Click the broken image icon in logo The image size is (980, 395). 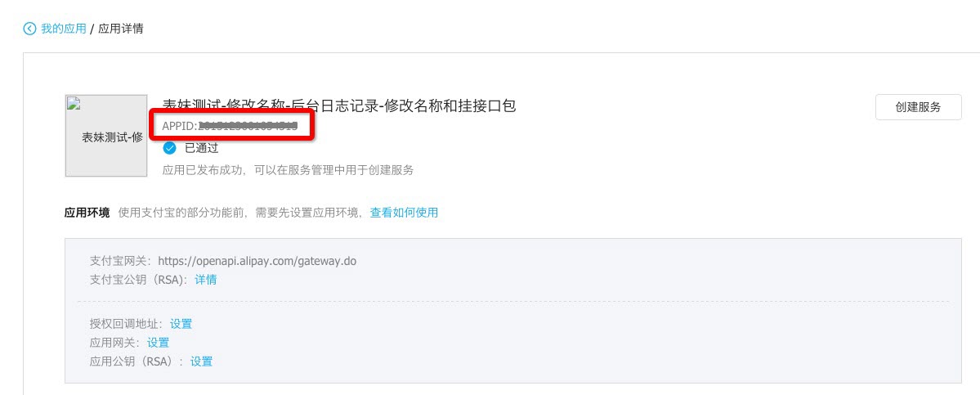tap(73, 102)
